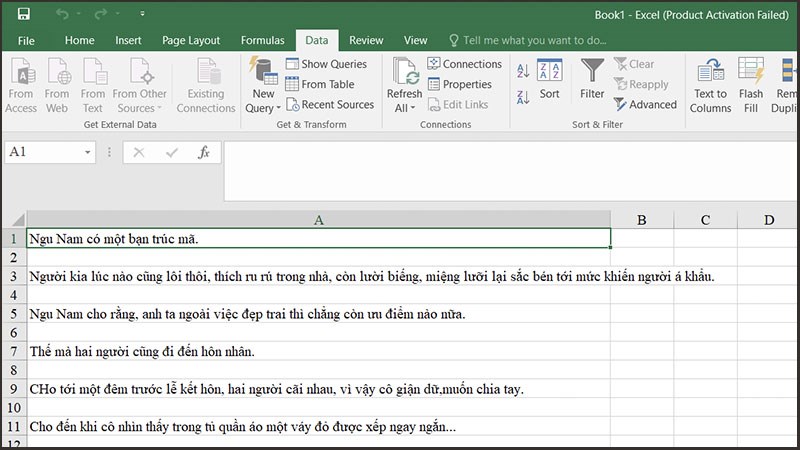The image size is (800, 450).
Task: Open the Page Layout tab
Action: coord(191,40)
